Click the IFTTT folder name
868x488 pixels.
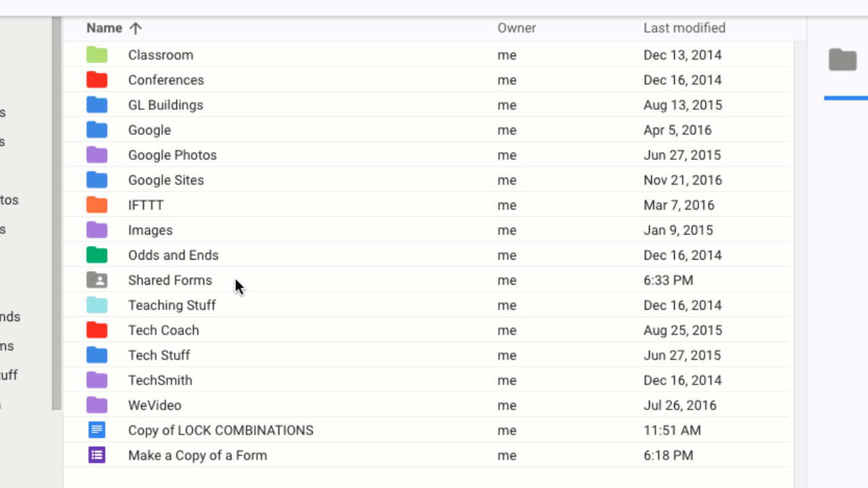[x=146, y=205]
